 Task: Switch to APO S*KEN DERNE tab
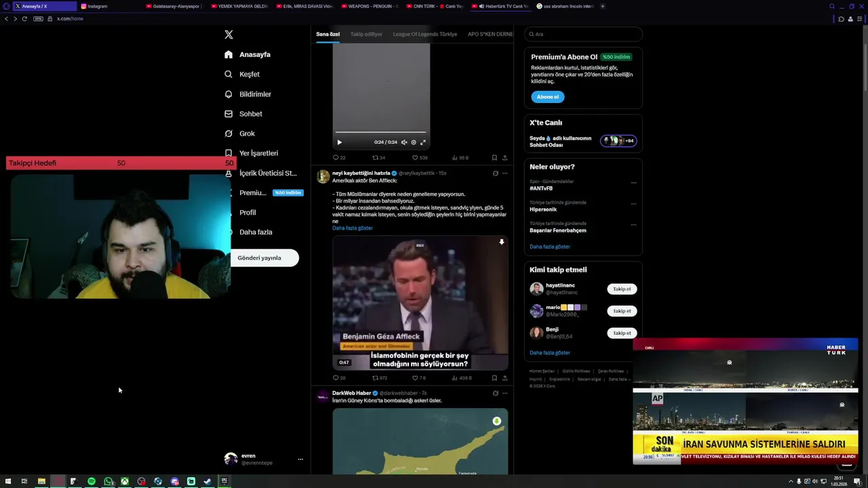tap(490, 34)
